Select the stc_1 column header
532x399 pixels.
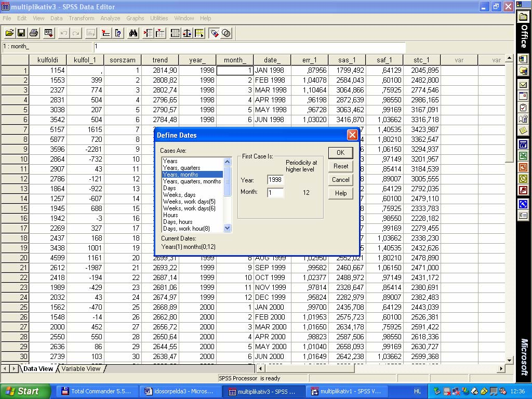pyautogui.click(x=422, y=60)
